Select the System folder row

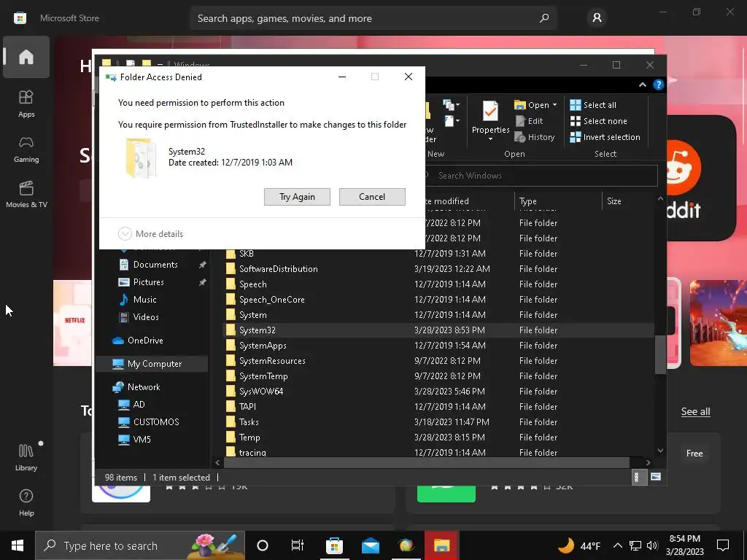(438, 315)
